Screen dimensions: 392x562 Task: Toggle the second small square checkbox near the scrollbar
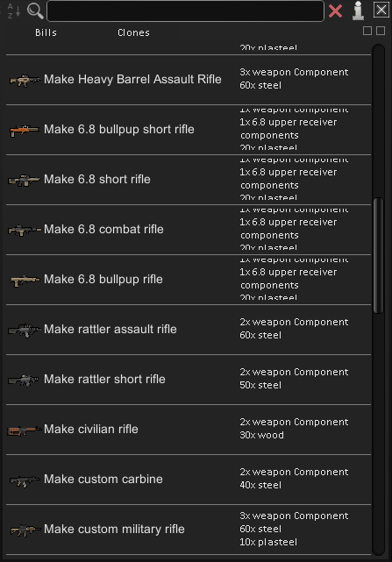pyautogui.click(x=381, y=31)
